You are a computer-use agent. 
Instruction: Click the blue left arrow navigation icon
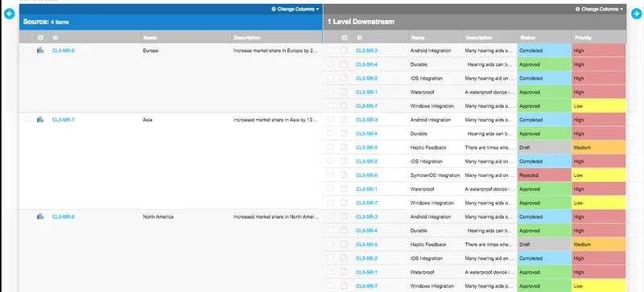[x=9, y=14]
